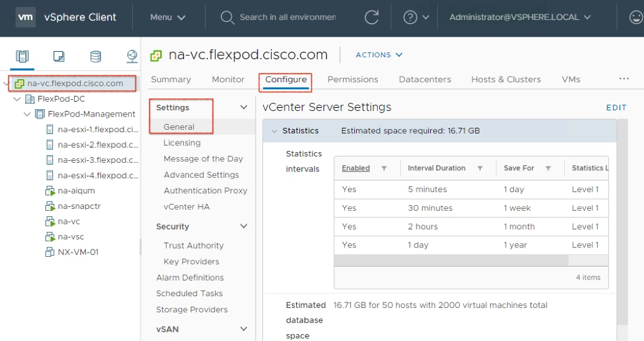The height and width of the screenshot is (341, 644).
Task: Click the refresh icon in header
Action: [372, 17]
